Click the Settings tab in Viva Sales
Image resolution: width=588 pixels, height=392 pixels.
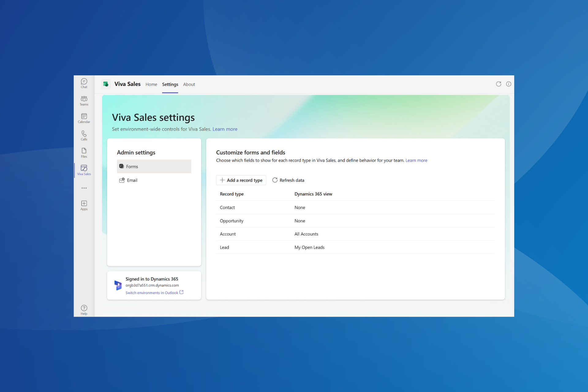170,84
